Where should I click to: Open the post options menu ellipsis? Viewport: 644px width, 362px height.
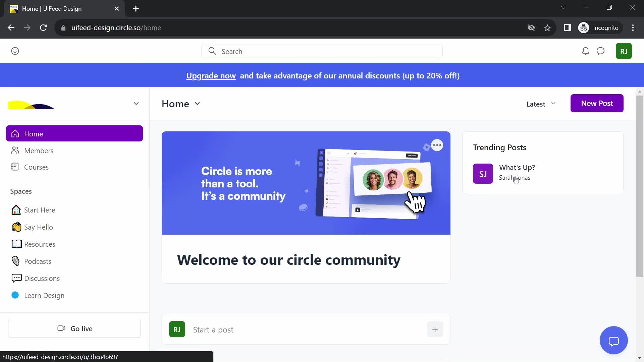tap(437, 145)
